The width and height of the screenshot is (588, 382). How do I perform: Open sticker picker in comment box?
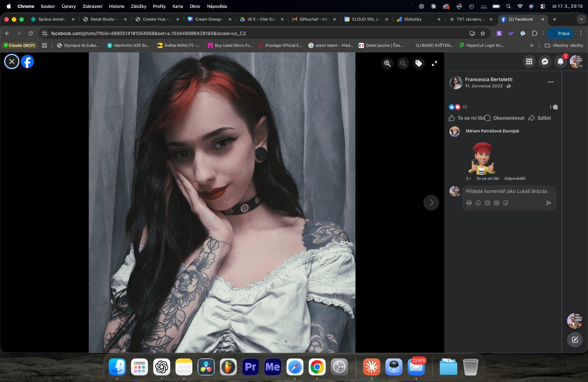click(506, 203)
